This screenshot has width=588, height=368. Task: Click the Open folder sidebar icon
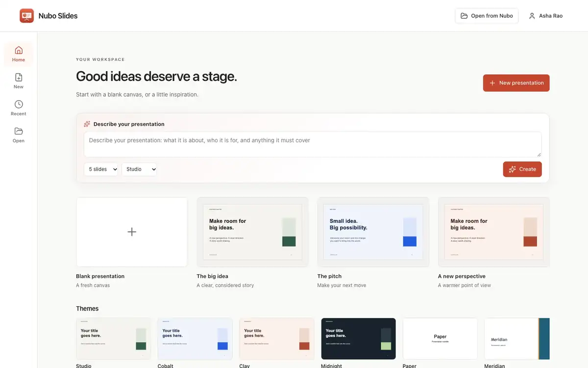(19, 131)
